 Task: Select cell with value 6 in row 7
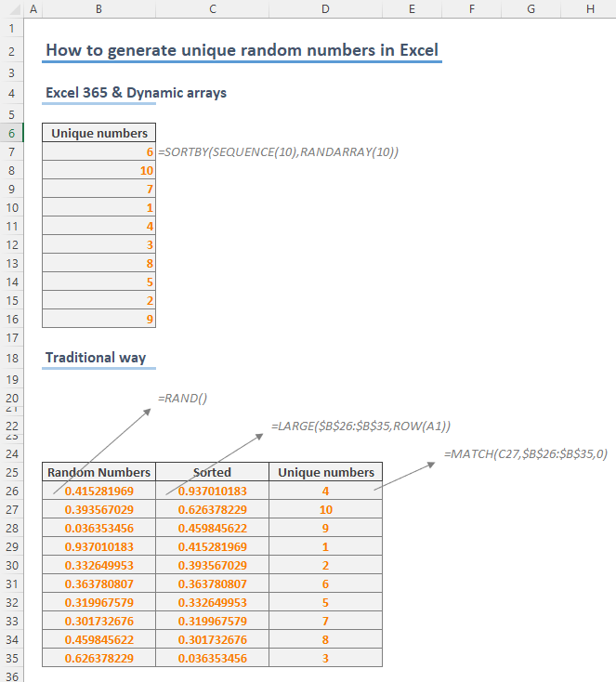click(x=99, y=151)
